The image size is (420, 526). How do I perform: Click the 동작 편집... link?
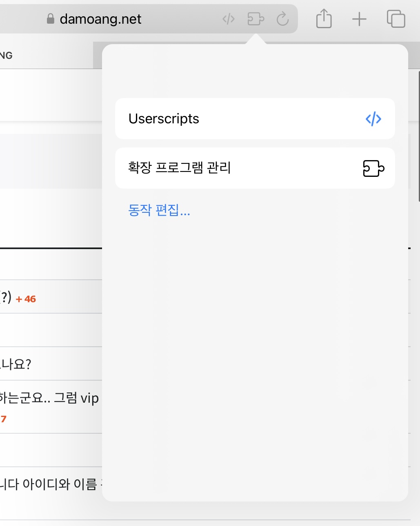tap(159, 210)
